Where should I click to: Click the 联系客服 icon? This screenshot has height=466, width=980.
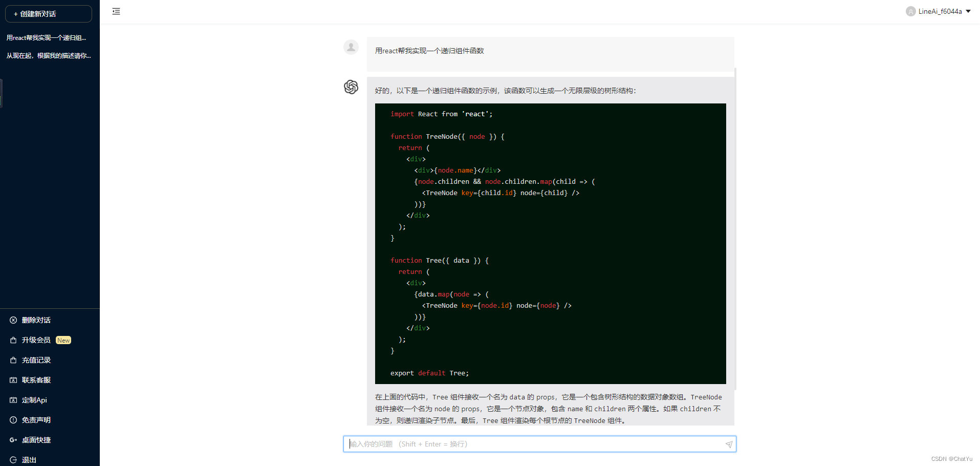pyautogui.click(x=13, y=380)
